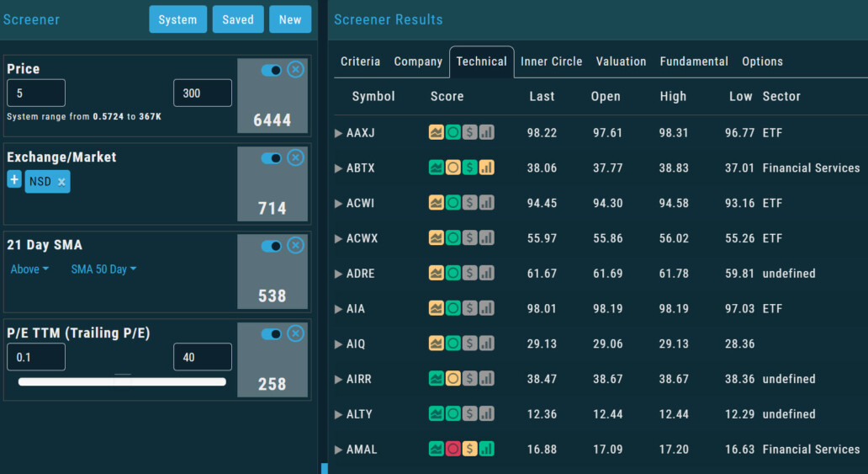Open the Above comparison dropdown
The width and height of the screenshot is (868, 474).
(x=29, y=269)
